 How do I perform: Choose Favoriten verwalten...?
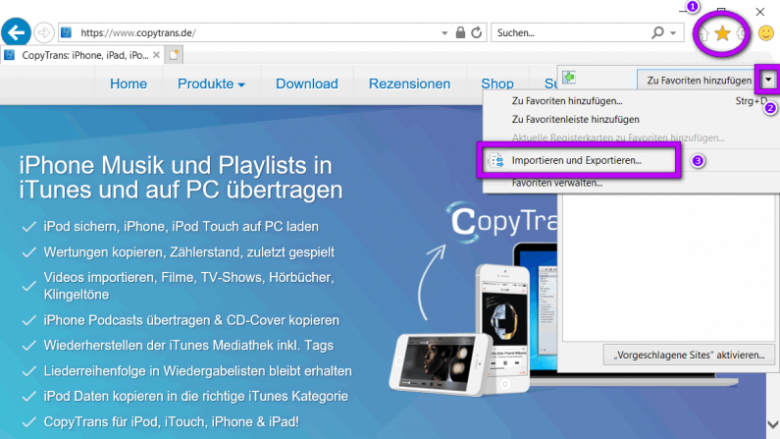pos(557,183)
